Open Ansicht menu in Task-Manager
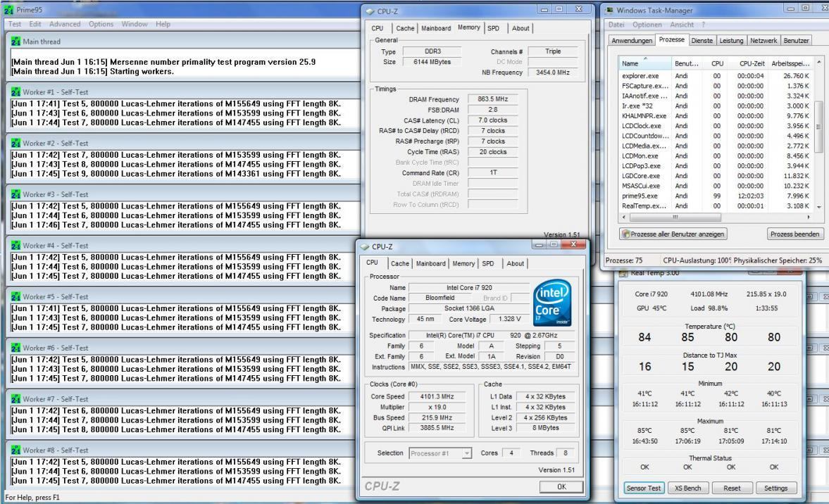829x504 pixels. coord(682,25)
